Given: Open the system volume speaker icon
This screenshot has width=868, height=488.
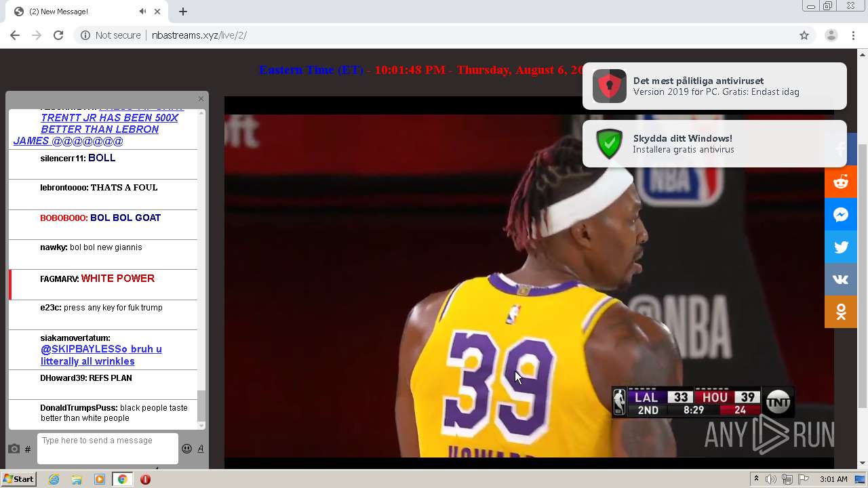Looking at the screenshot, I should pyautogui.click(x=771, y=479).
